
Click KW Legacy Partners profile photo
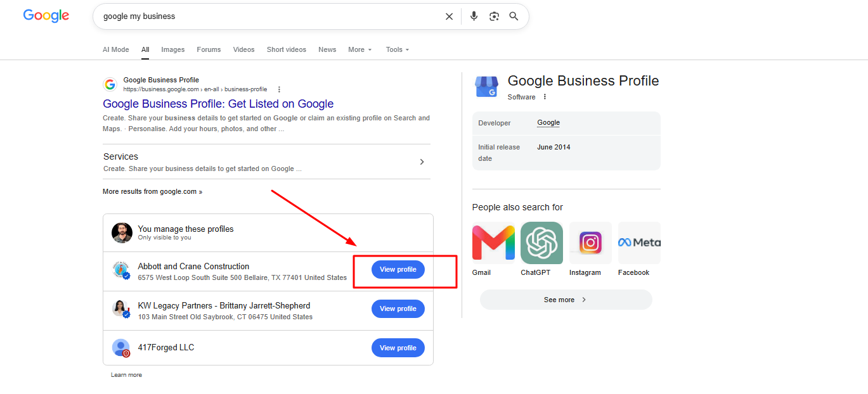[x=121, y=309]
